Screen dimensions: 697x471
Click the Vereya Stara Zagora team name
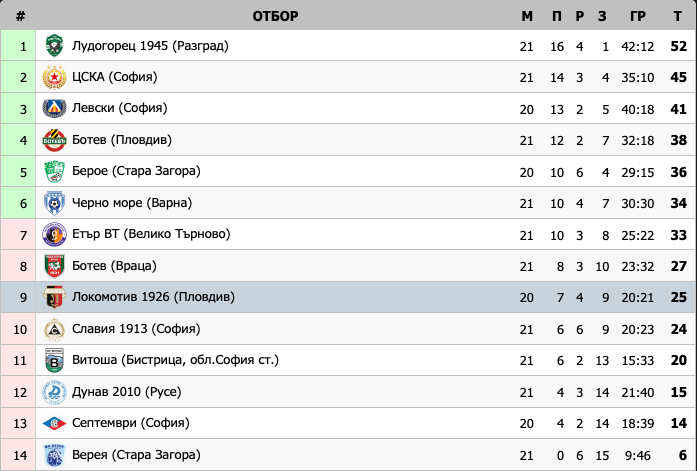136,455
